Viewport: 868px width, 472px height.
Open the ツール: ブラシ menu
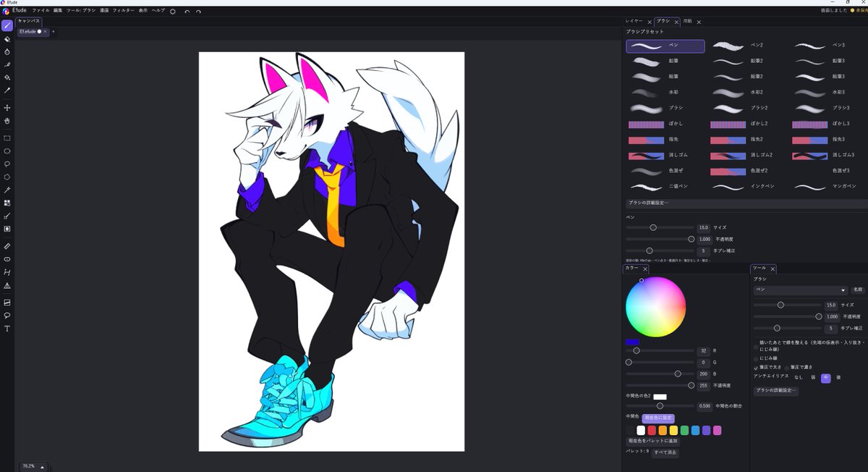(x=80, y=12)
